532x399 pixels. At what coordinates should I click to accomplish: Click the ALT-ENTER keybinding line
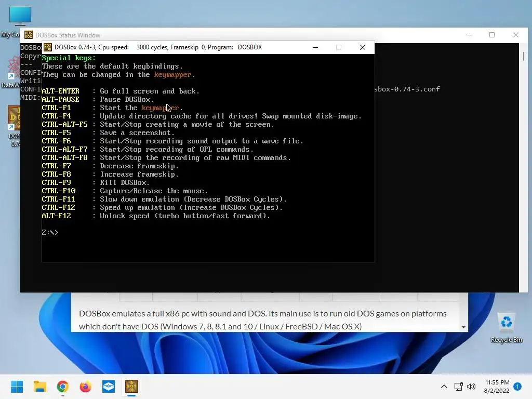pos(121,91)
